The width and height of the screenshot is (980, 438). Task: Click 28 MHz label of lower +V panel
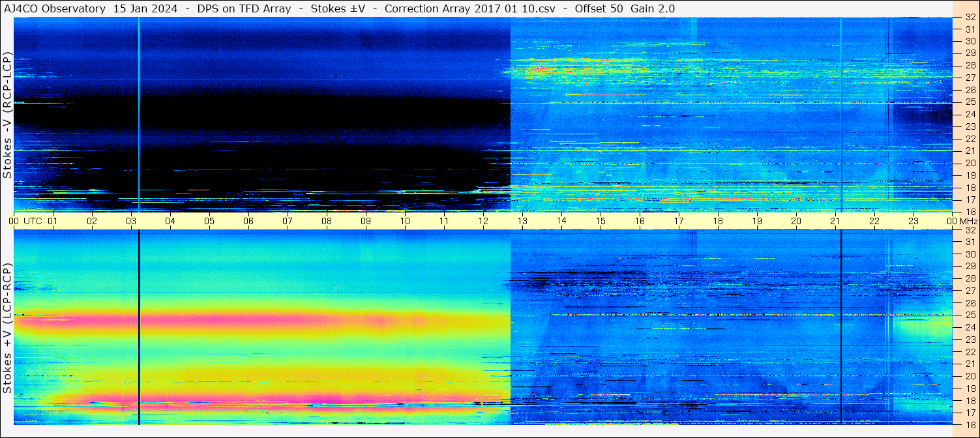[x=970, y=279]
